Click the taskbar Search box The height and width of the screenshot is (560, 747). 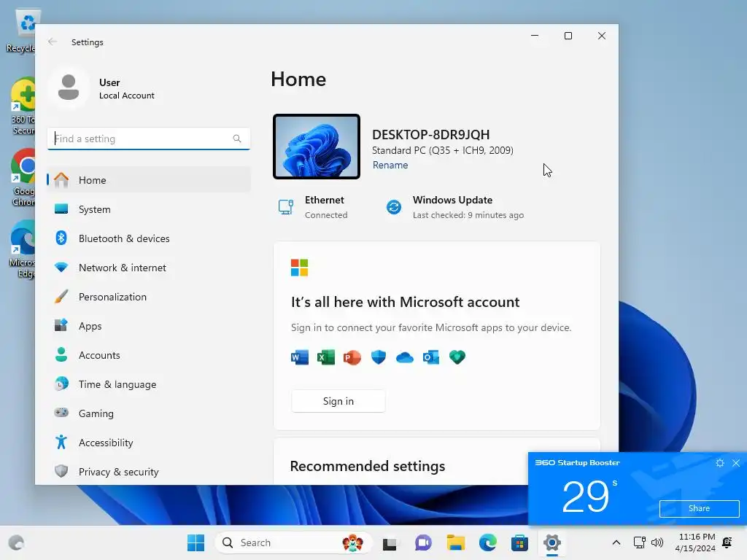tap(293, 542)
